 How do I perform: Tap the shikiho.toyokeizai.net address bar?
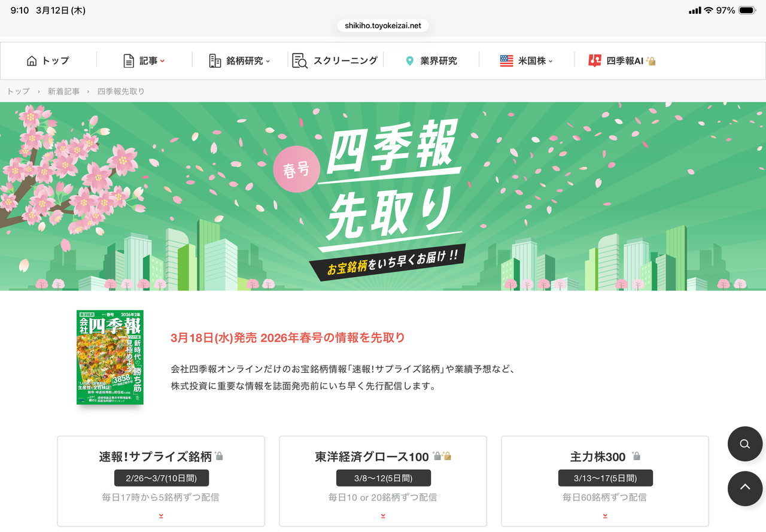pos(383,26)
